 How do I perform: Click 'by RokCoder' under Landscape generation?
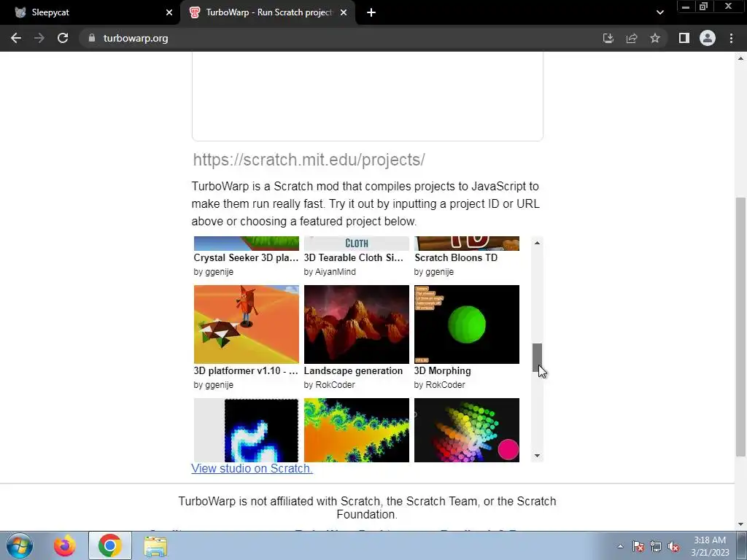point(329,385)
